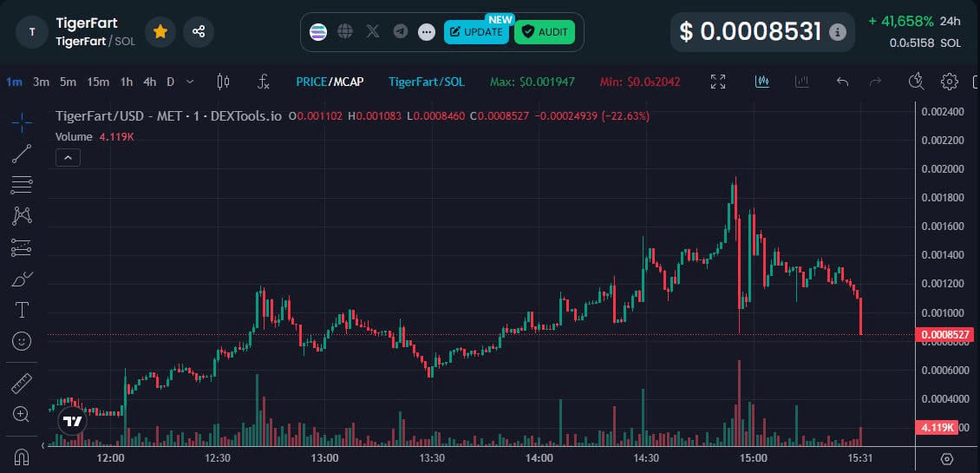Open the X (Twitter) social icon
Screen dimensions: 980x473
pyautogui.click(x=373, y=31)
